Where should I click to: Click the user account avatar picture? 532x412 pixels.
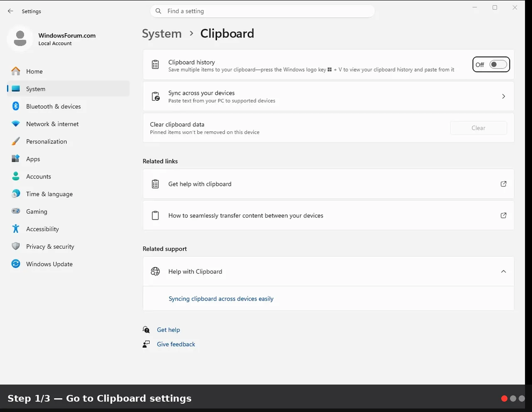click(20, 38)
